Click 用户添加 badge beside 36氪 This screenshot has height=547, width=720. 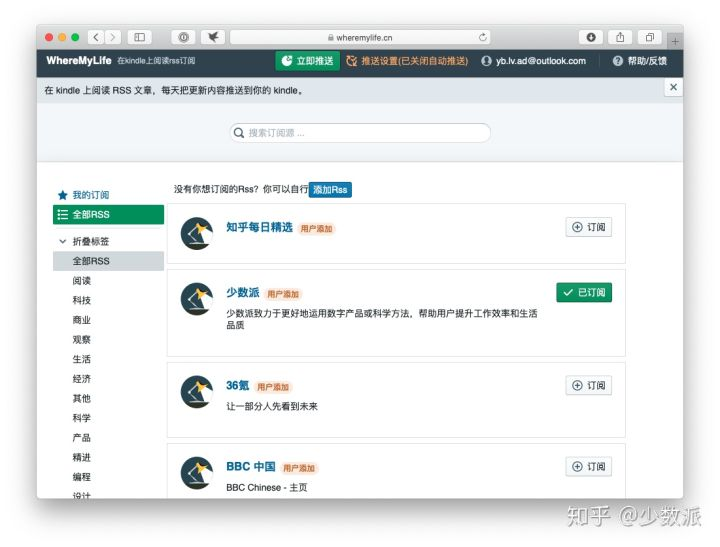(273, 387)
